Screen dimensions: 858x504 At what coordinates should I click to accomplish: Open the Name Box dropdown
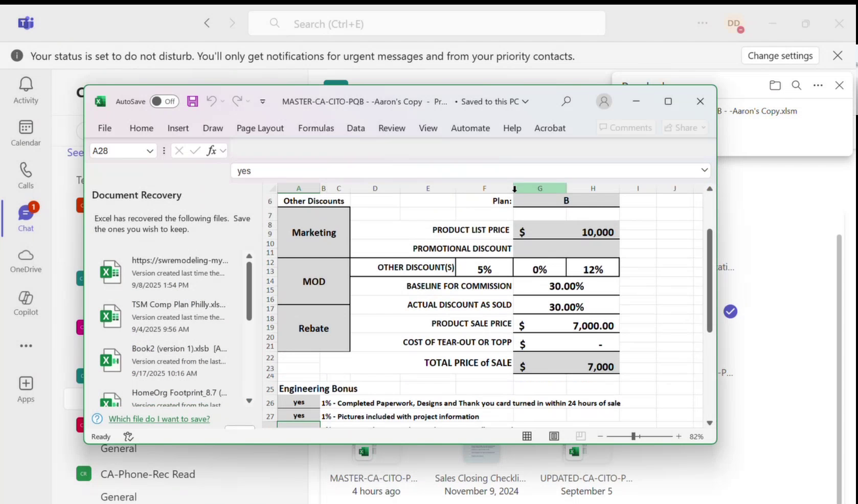click(149, 150)
